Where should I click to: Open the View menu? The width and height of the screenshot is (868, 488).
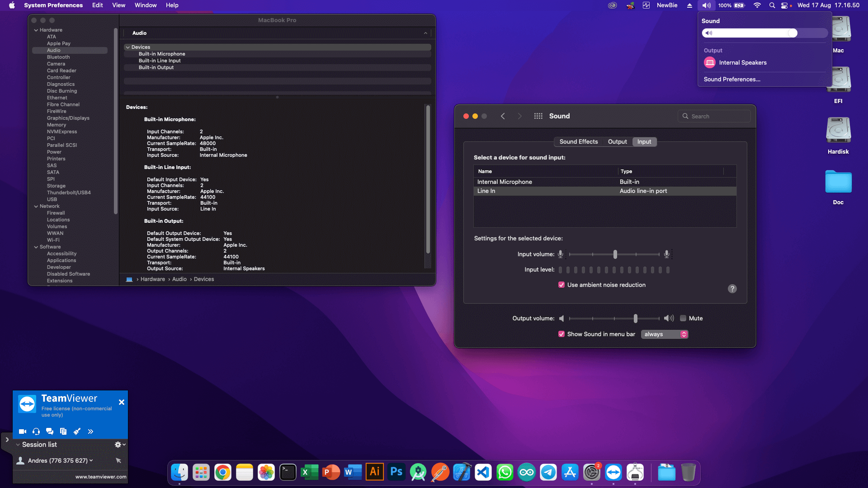coord(118,5)
